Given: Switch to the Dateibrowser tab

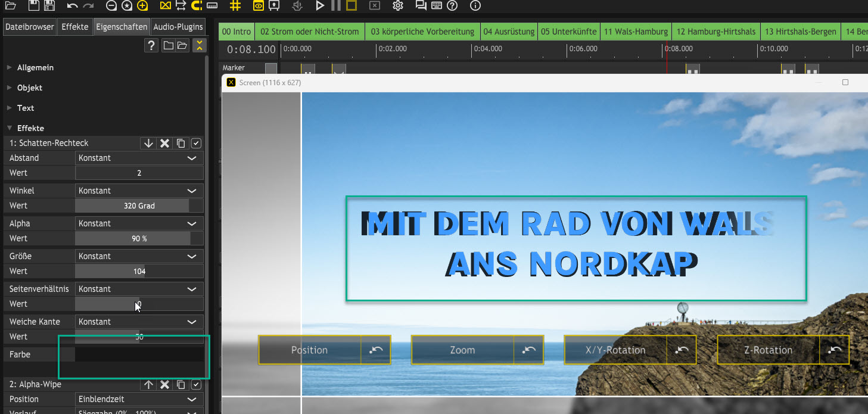Looking at the screenshot, I should coord(30,27).
